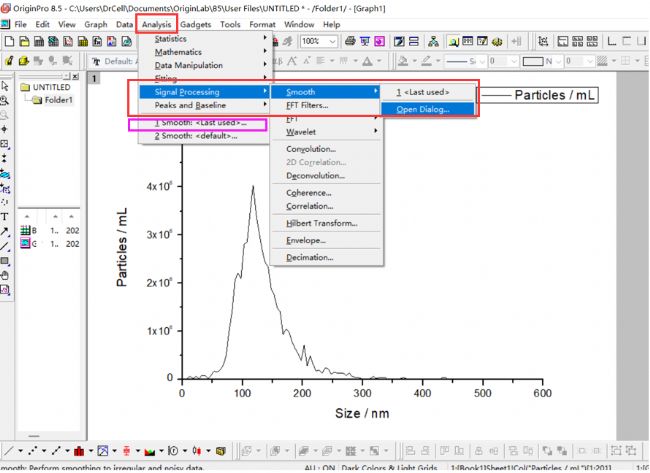Click the New Project toolbar icon
This screenshot has width=650, height=473.
coord(8,41)
